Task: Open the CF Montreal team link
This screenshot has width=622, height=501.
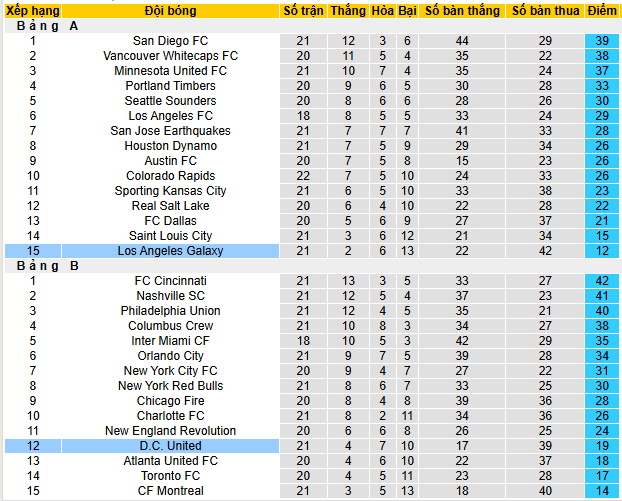Action: (x=170, y=491)
